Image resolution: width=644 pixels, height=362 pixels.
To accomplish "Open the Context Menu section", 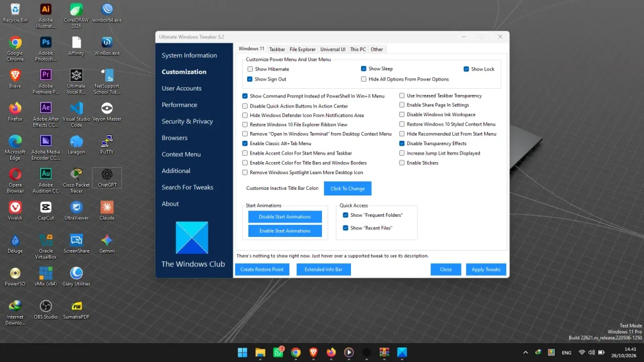I will click(x=181, y=155).
